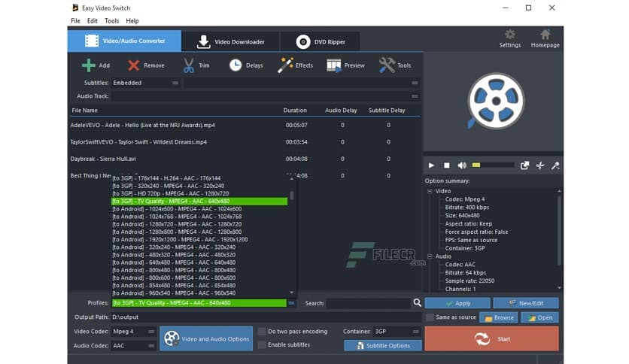
Task: Open the Video Codec Mpeg 4 dropdown
Action: pyautogui.click(x=134, y=332)
